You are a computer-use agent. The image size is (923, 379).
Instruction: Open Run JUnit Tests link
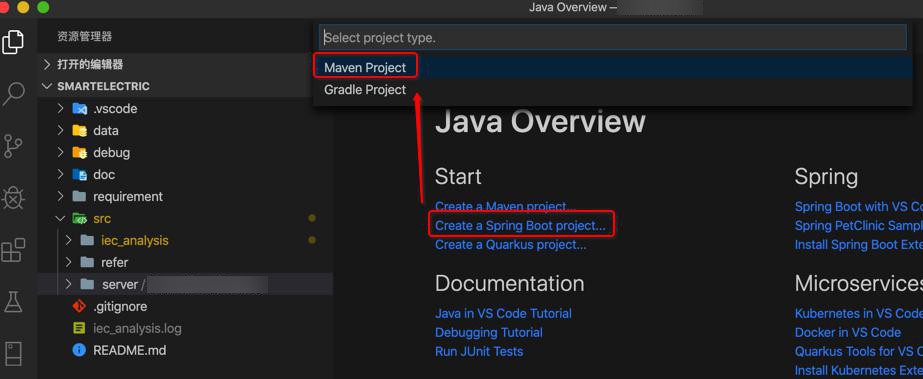pyautogui.click(x=479, y=351)
